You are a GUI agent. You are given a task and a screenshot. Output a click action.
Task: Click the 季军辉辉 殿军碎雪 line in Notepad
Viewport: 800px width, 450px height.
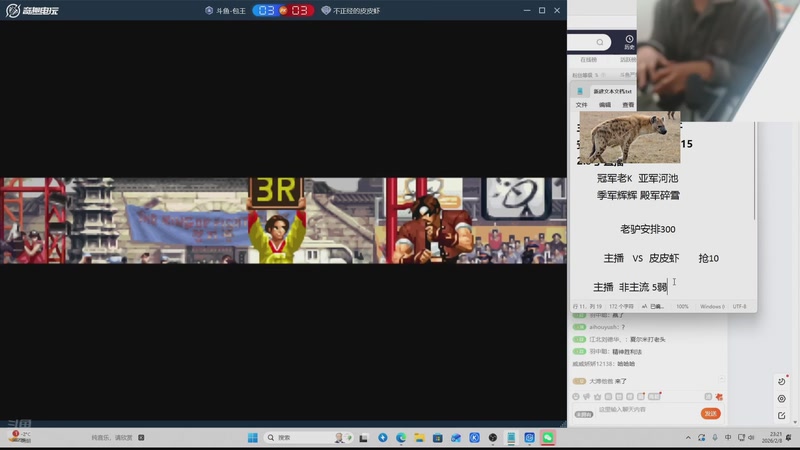coord(638,195)
